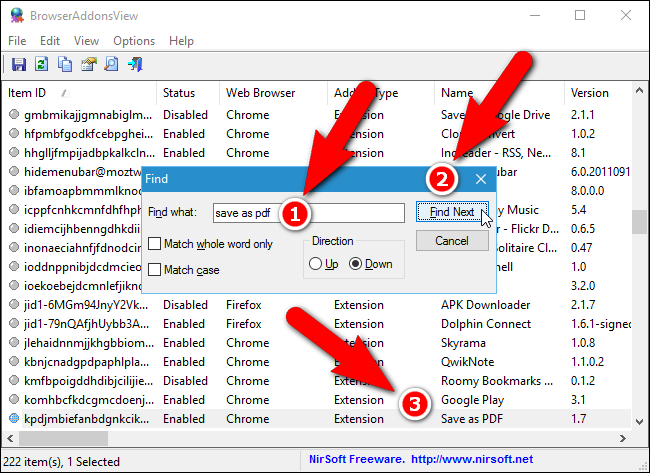Click the Cancel button in Find dialog
650x473 pixels.
(x=452, y=241)
